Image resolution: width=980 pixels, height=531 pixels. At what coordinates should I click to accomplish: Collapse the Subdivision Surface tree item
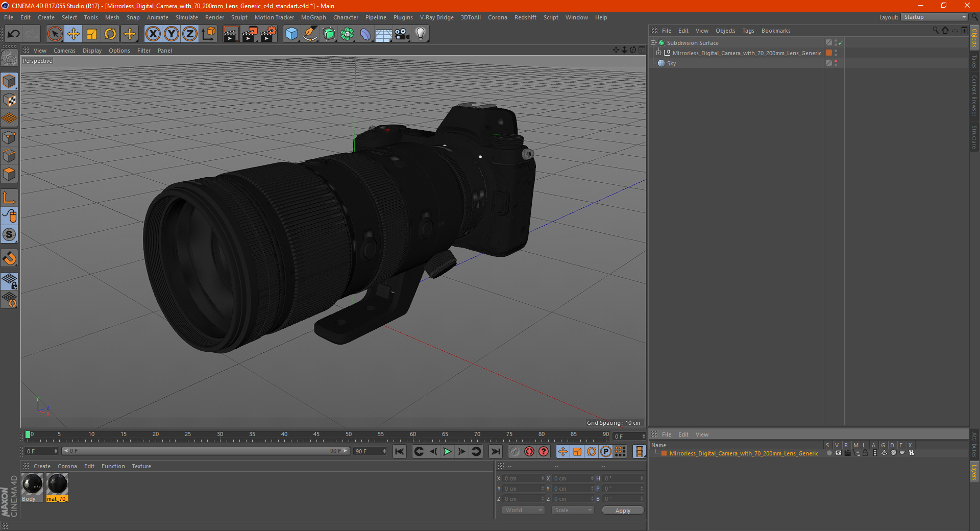(x=653, y=43)
